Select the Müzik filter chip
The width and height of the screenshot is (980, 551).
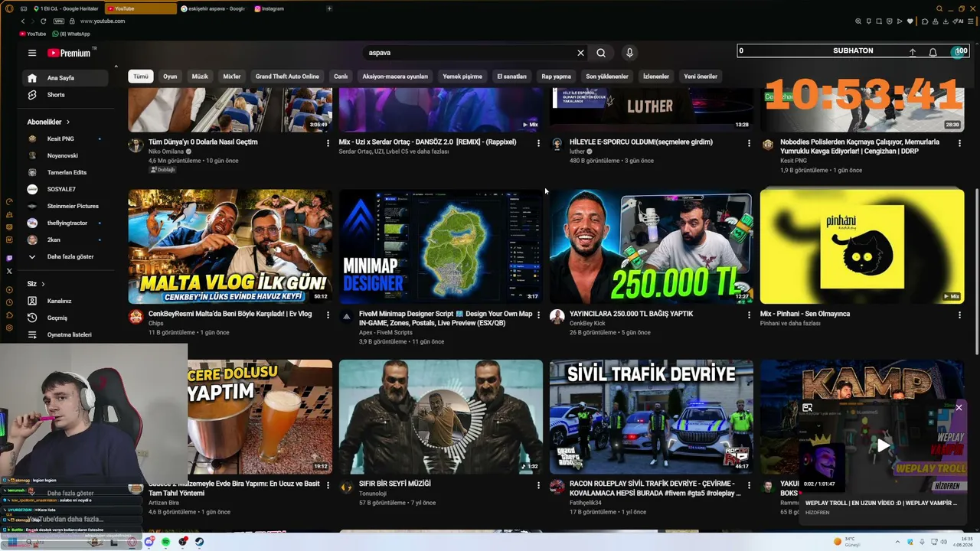(x=200, y=77)
